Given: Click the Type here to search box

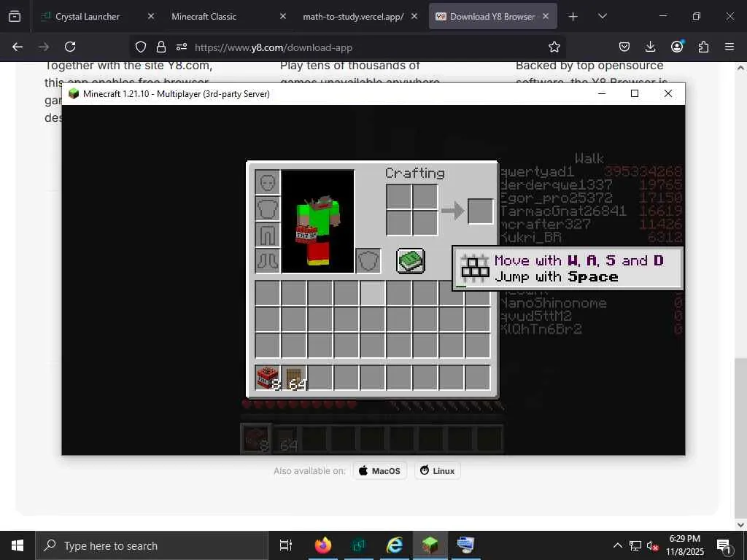Looking at the screenshot, I should [152, 545].
